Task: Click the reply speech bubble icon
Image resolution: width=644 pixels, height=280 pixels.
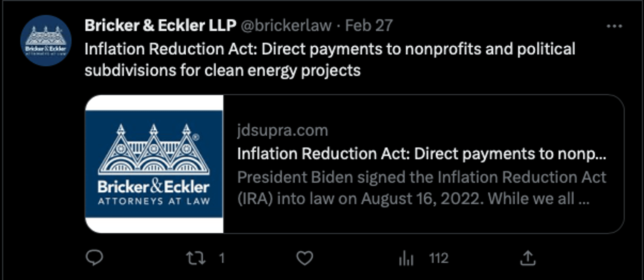Action: click(x=94, y=258)
